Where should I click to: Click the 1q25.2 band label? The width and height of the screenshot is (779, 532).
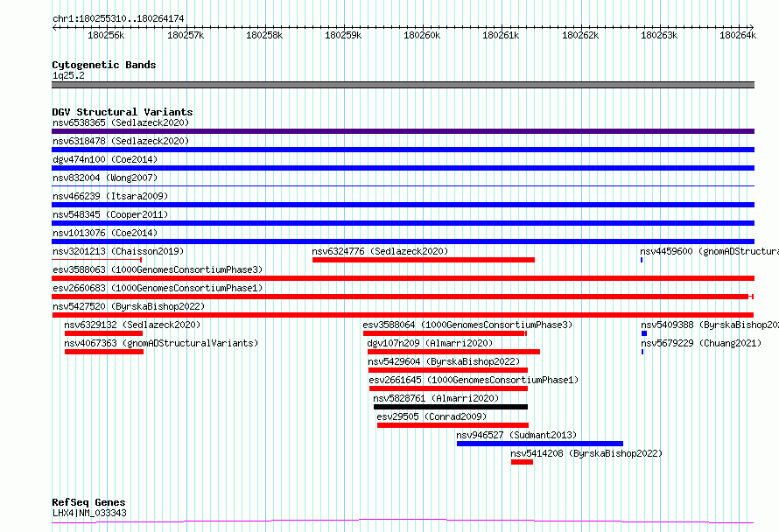tap(68, 75)
